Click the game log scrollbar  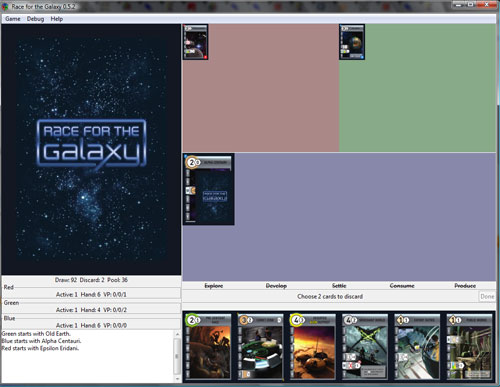point(177,356)
